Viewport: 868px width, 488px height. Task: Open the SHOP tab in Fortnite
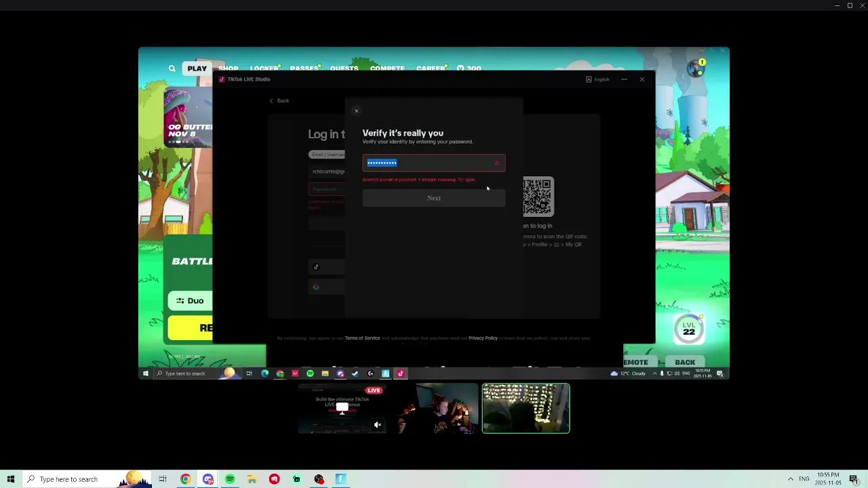[229, 68]
